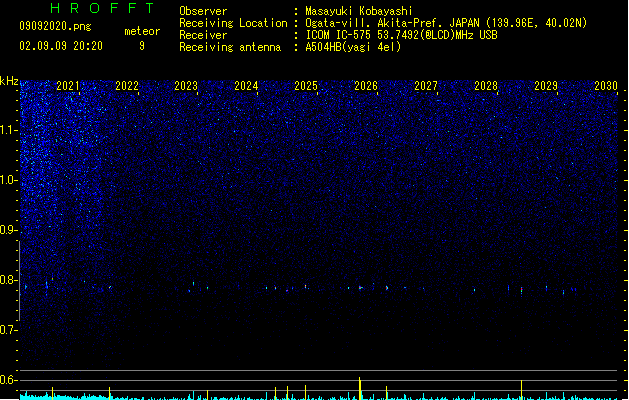Click the 2022 time axis marker
629x400 pixels.
[x=127, y=85]
